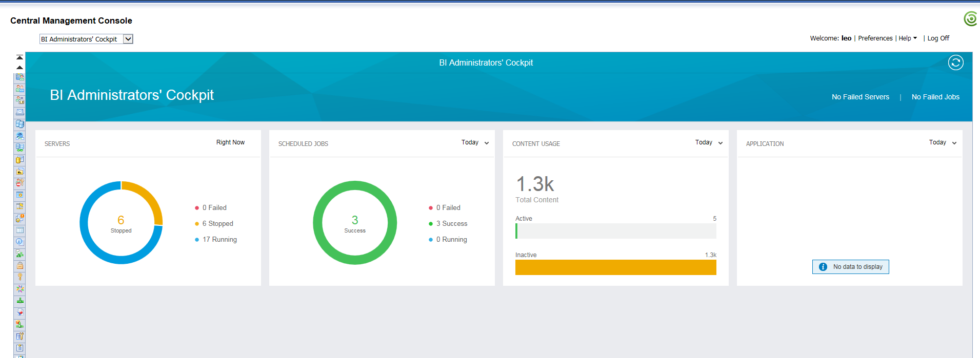The height and width of the screenshot is (358, 980).
Task: Open the BI Administrators' Cockpit navigation dropdown
Action: coord(86,39)
